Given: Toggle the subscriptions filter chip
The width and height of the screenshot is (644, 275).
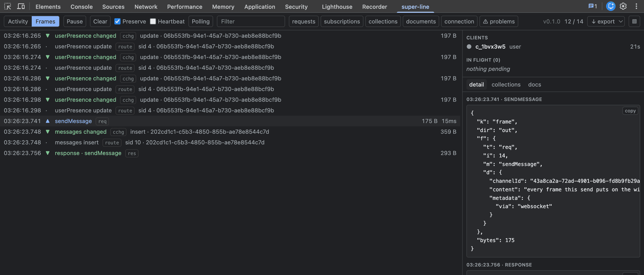Looking at the screenshot, I should click(x=342, y=22).
